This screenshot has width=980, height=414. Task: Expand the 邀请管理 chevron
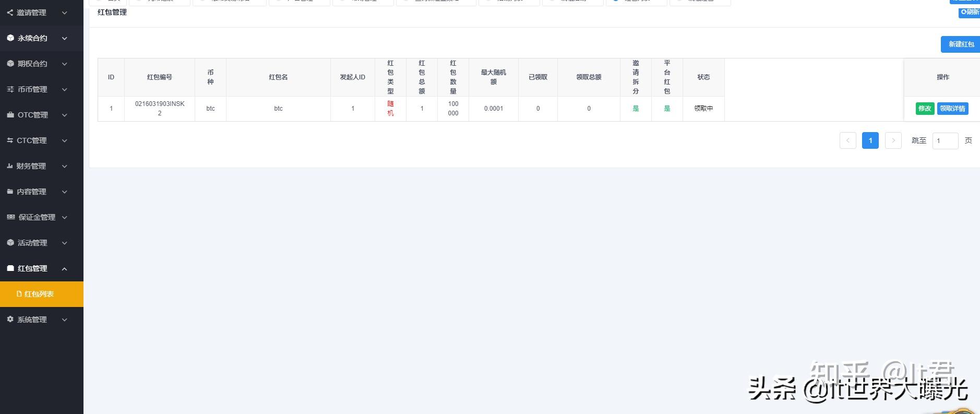65,13
